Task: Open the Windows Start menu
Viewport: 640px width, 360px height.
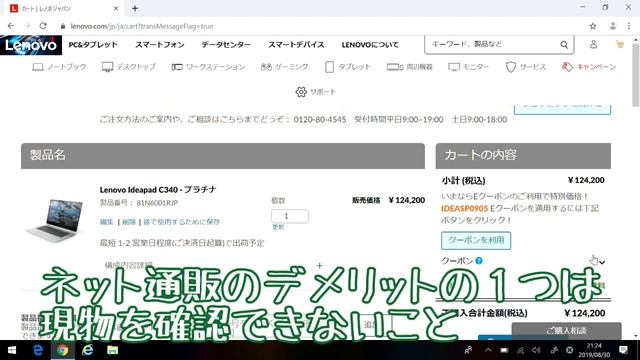Action: click(x=11, y=350)
